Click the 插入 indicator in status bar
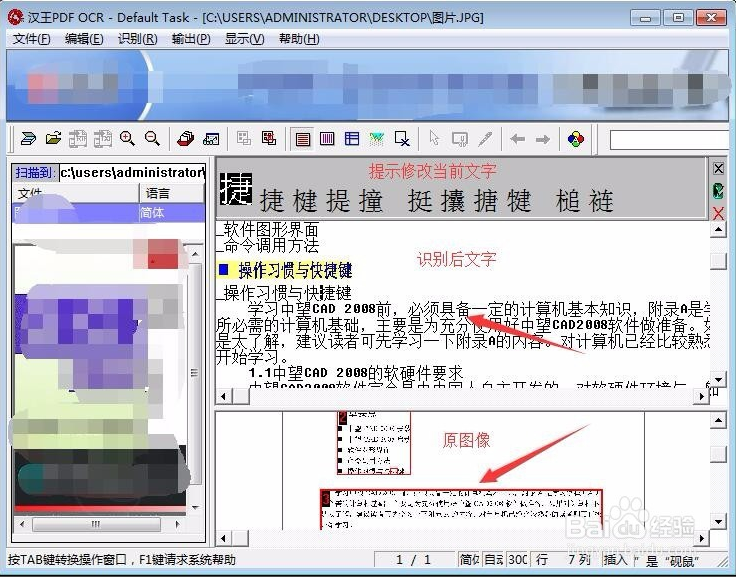Screen dimensions: 736x577 [x=615, y=560]
